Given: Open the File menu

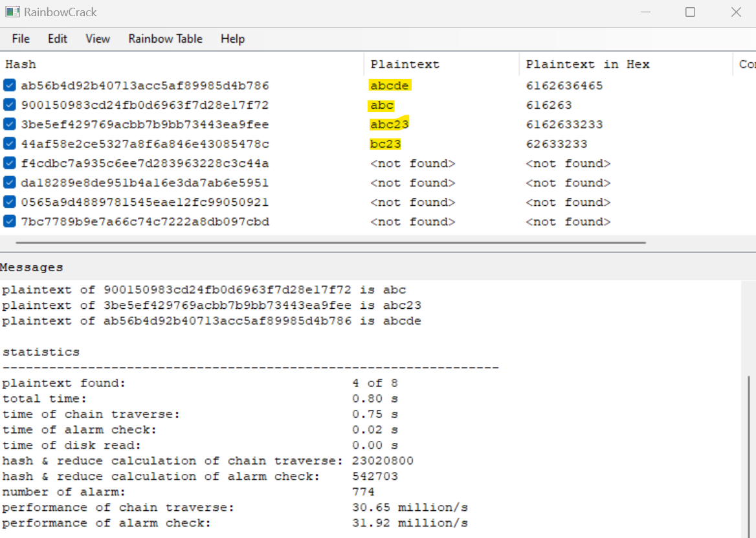Looking at the screenshot, I should 21,39.
